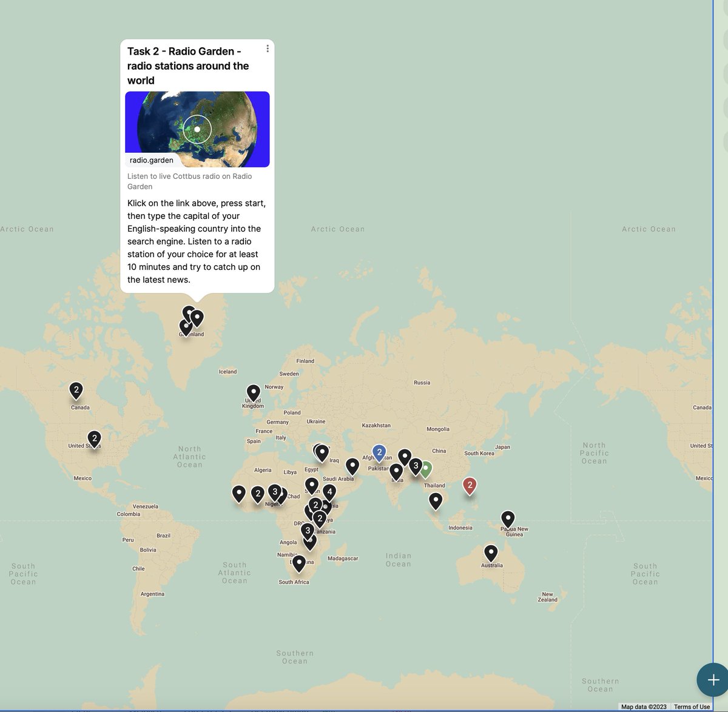Select the black cluster of 3 beside green pin

416,467
